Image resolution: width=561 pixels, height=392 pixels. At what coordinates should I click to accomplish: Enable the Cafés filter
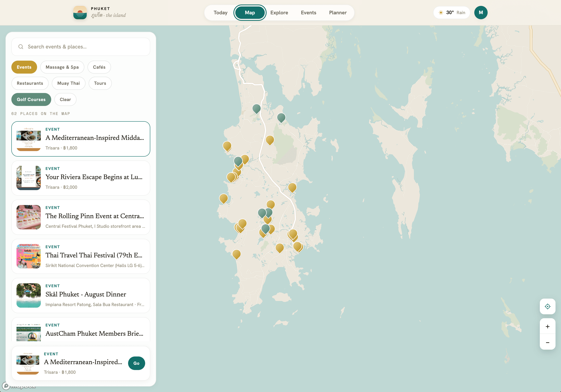click(99, 67)
